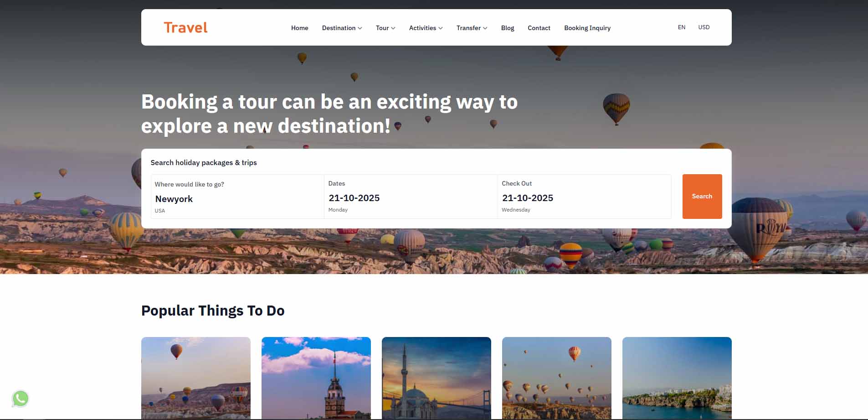Change currency via the USD selector
The image size is (868, 420).
[x=704, y=27]
